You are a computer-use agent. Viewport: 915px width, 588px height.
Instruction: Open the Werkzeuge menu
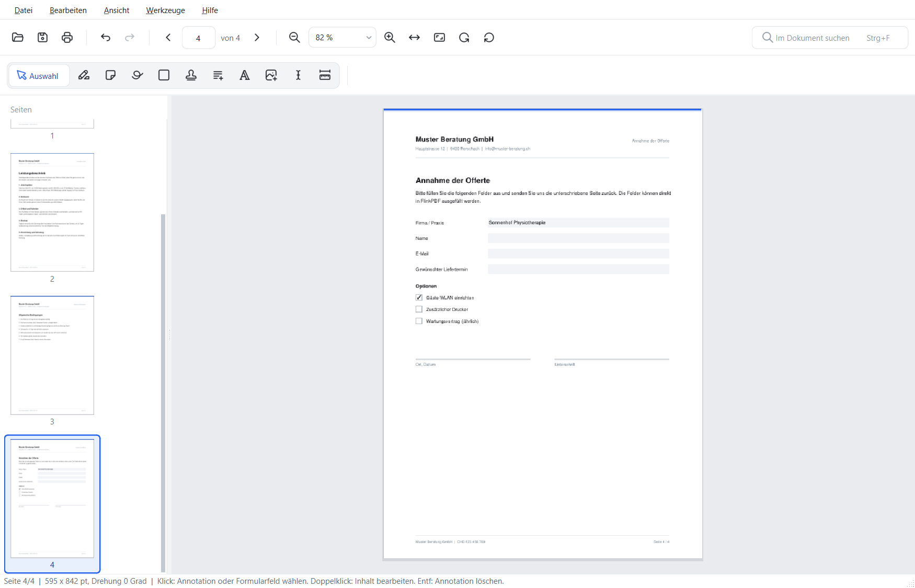click(165, 10)
